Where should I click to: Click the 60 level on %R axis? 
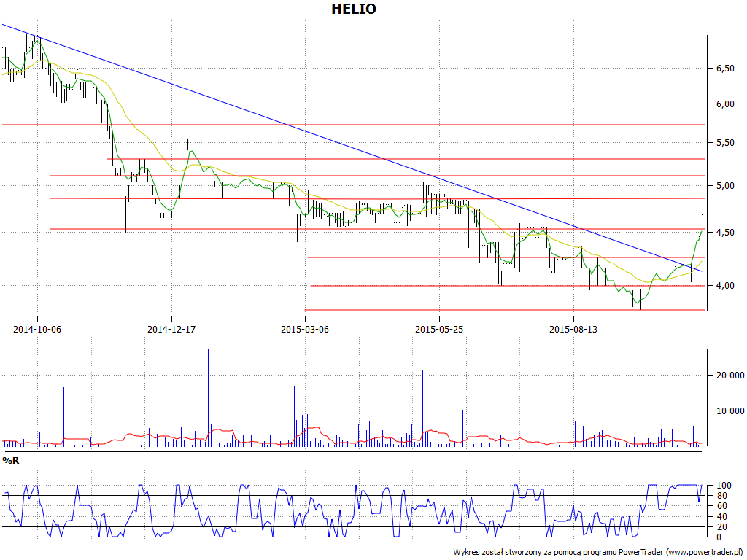[x=721, y=506]
